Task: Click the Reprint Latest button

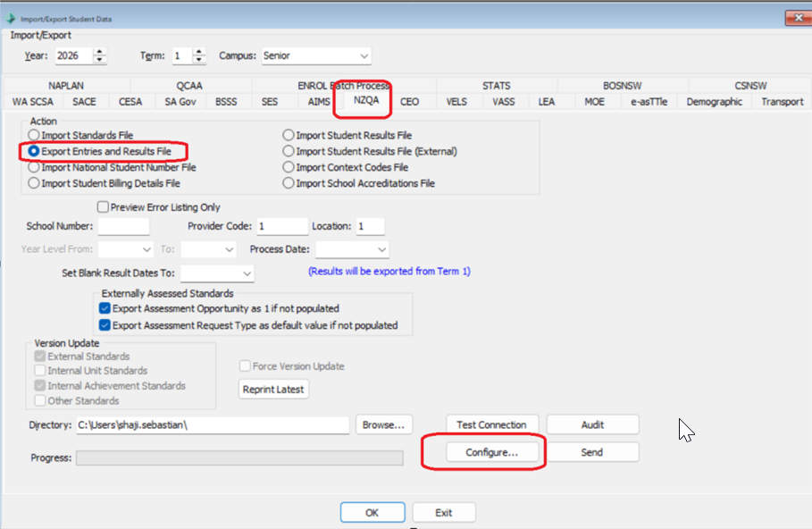Action: point(273,390)
